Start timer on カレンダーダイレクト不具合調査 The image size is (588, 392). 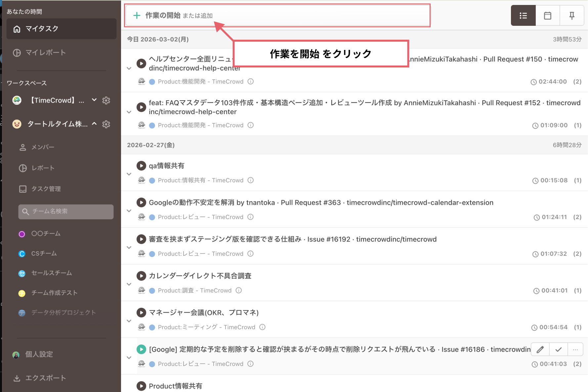(x=141, y=276)
